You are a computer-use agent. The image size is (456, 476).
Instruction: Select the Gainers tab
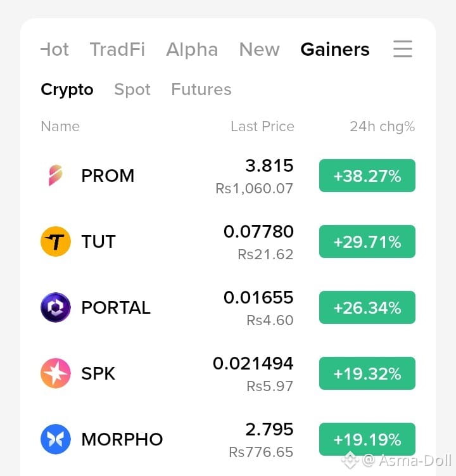pos(335,49)
